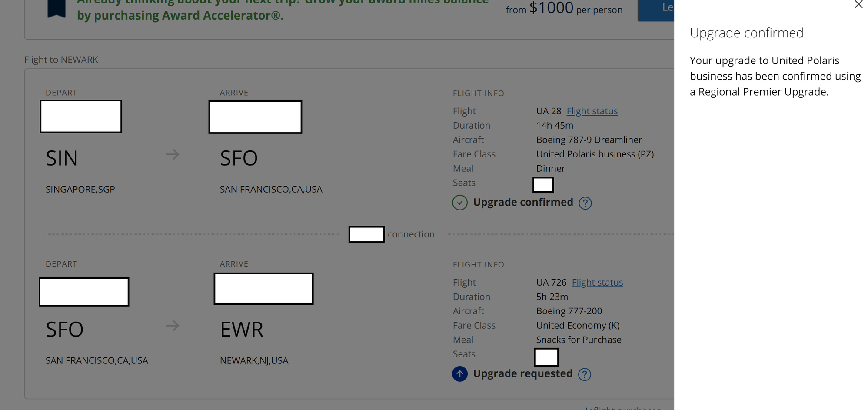Click the EWR arrival airport code

coord(242,330)
